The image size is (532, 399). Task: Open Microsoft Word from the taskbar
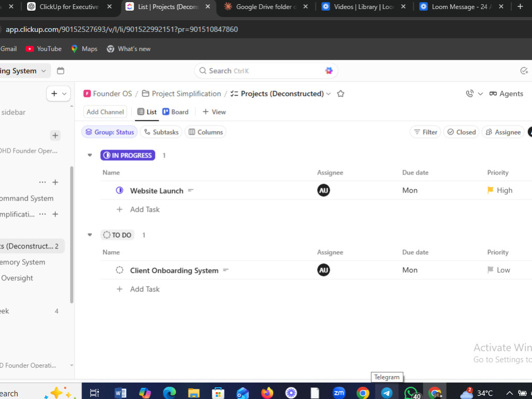point(121,393)
